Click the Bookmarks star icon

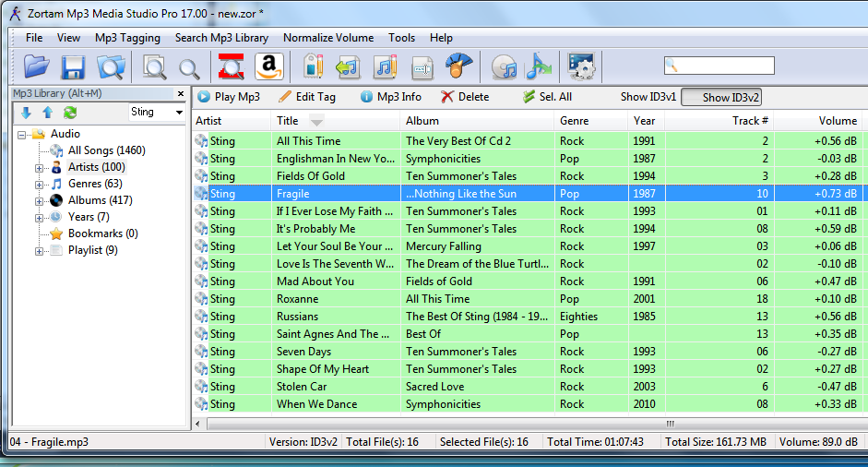(56, 233)
